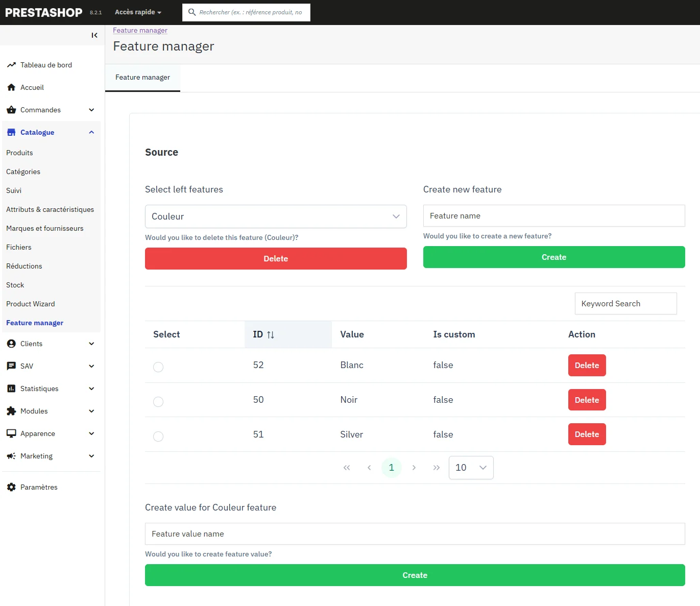The width and height of the screenshot is (700, 606).
Task: Select the Accueil home icon
Action: [11, 87]
